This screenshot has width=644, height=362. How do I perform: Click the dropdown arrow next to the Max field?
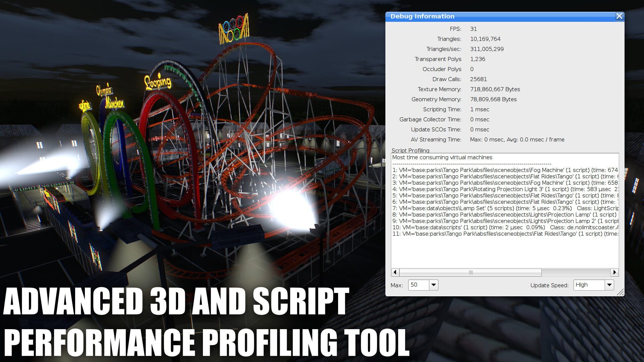tap(434, 285)
